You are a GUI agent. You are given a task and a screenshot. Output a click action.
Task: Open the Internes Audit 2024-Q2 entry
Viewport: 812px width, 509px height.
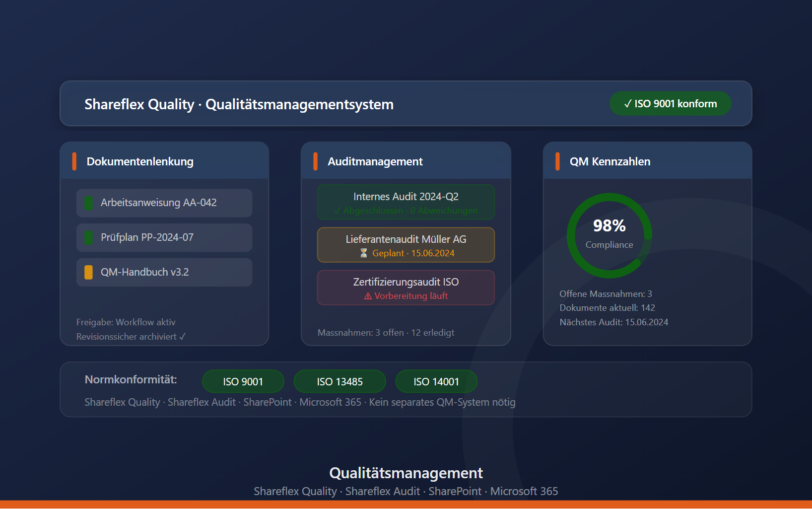pyautogui.click(x=406, y=203)
